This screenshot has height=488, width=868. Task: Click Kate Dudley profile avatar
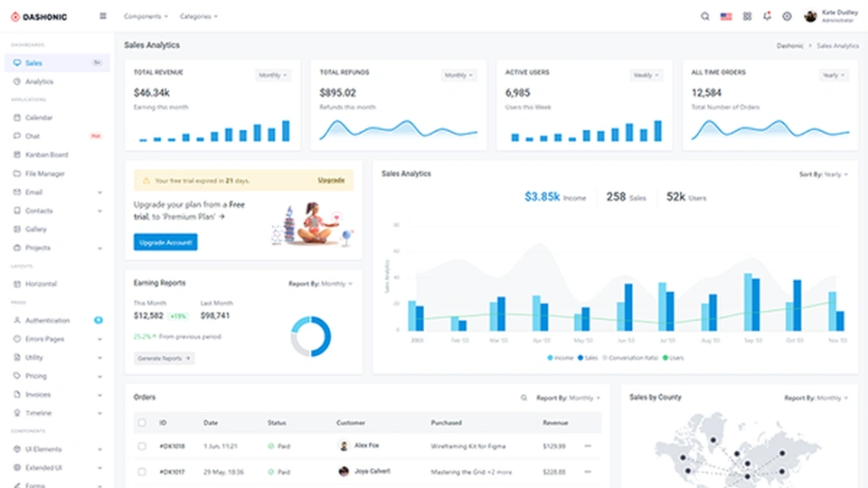(810, 16)
